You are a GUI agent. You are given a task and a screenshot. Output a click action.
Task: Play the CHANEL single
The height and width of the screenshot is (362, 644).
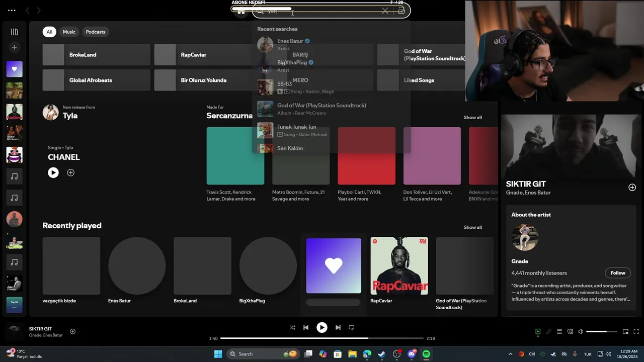coord(53,172)
